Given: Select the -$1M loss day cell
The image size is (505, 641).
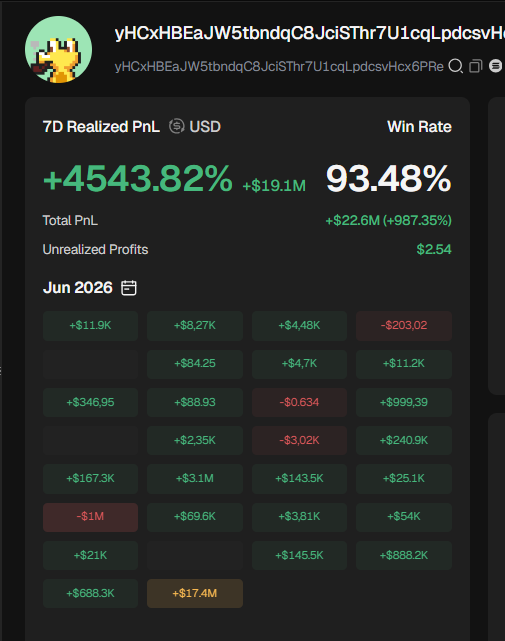Looking at the screenshot, I should coord(90,517).
